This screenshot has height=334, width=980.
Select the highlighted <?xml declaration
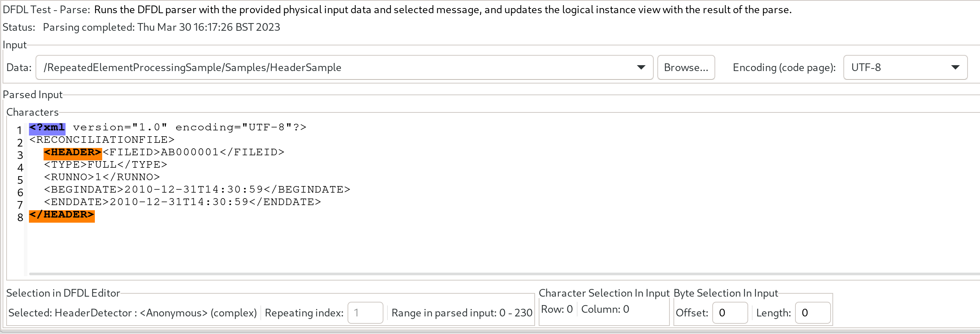click(x=47, y=127)
